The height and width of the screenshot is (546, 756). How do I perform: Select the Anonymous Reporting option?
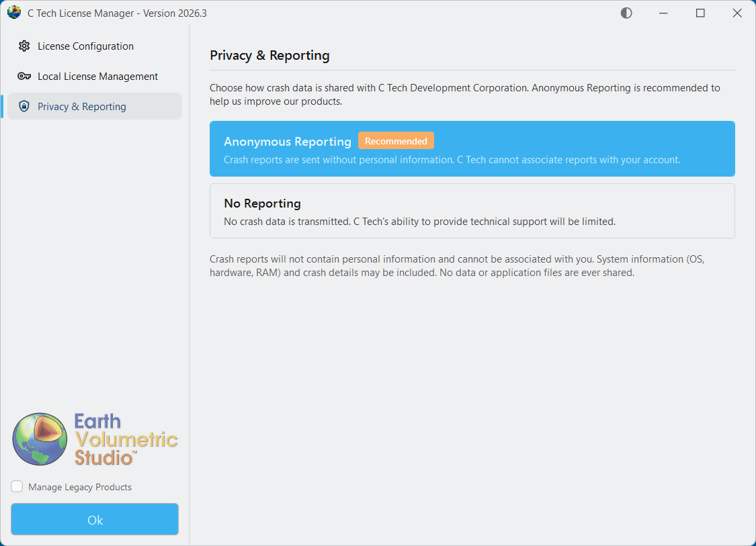pyautogui.click(x=472, y=148)
